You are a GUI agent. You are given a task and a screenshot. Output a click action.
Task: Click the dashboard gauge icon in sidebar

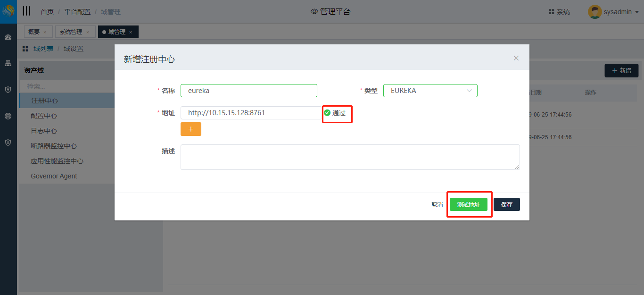[x=8, y=37]
